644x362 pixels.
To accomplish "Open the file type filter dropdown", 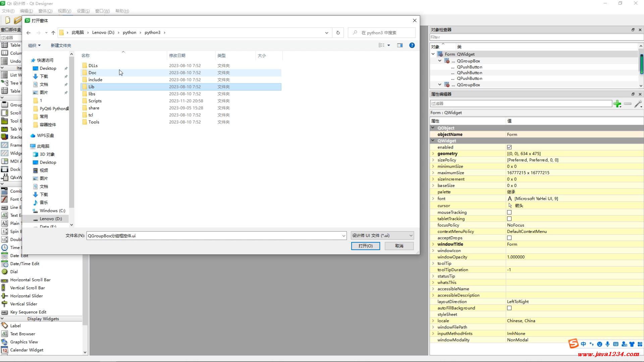I will click(x=382, y=236).
